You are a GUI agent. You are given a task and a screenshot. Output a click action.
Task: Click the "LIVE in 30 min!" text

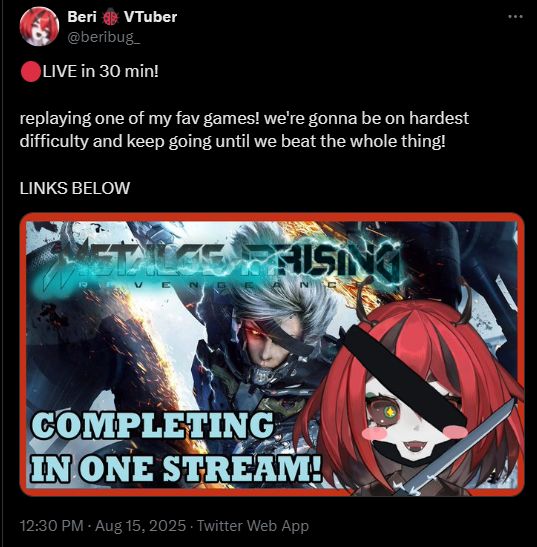click(100, 72)
